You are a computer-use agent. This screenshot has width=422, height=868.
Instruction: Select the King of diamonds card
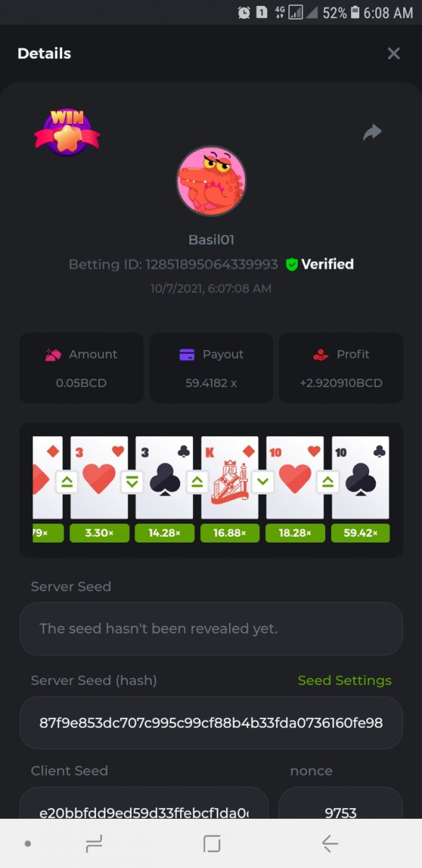230,477
